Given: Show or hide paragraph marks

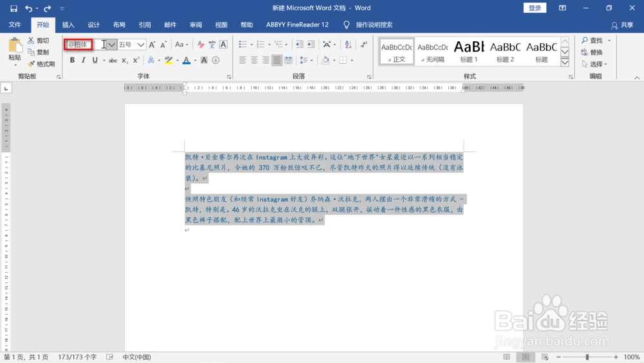Looking at the screenshot, I should (364, 44).
